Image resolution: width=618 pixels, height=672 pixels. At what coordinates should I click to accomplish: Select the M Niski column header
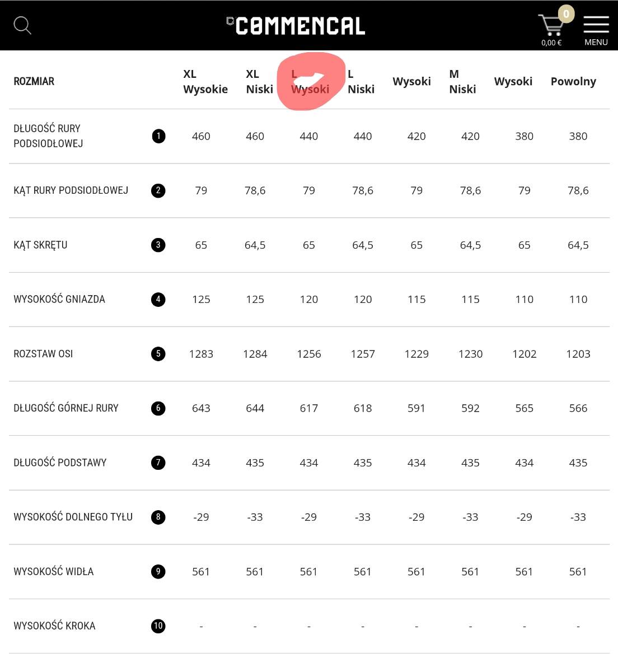tap(462, 82)
